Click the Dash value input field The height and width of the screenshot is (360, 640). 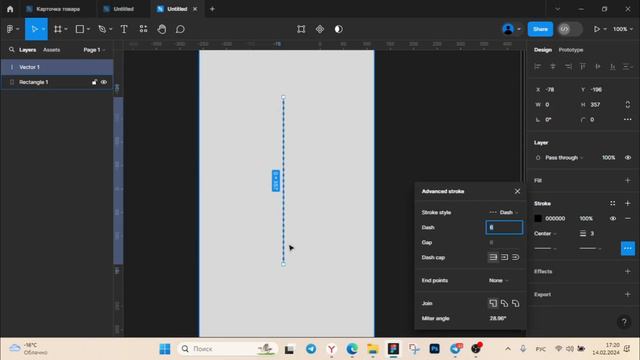pos(504,227)
